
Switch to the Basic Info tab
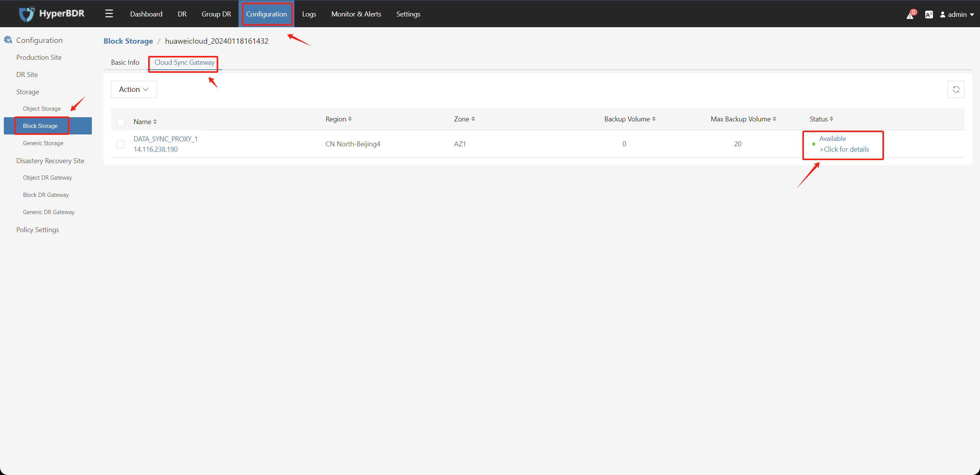[x=125, y=62]
